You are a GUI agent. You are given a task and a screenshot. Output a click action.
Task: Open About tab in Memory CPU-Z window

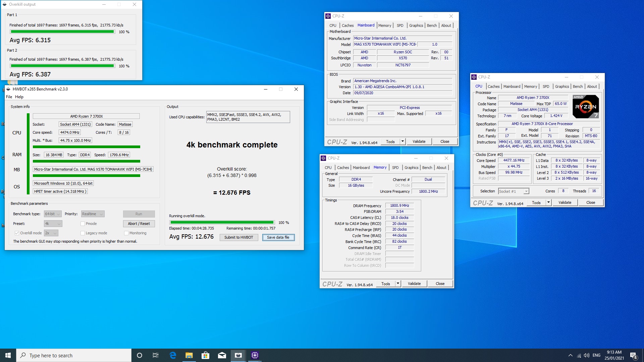point(441,168)
